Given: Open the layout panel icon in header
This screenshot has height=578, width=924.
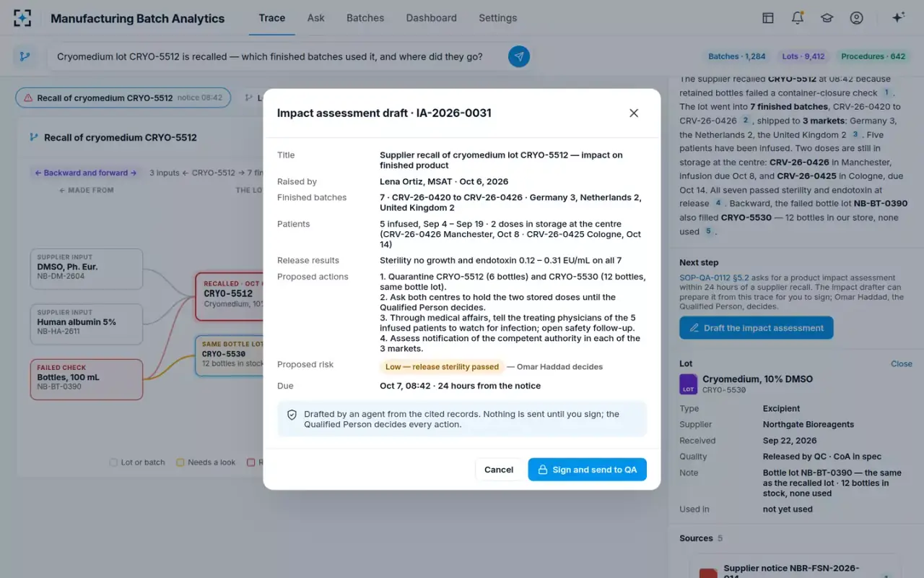Looking at the screenshot, I should coord(768,18).
